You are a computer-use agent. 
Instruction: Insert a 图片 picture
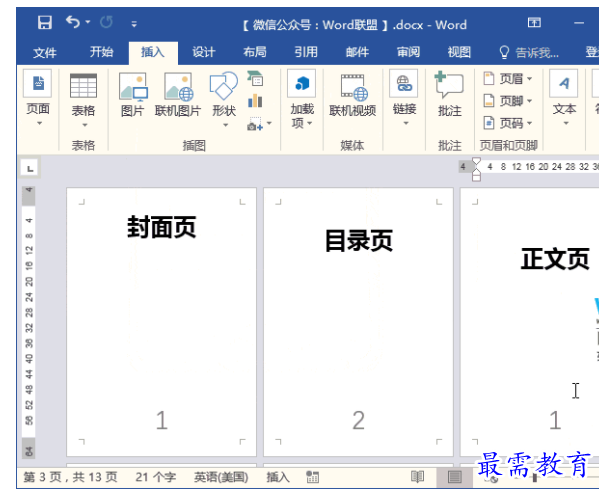[133, 95]
